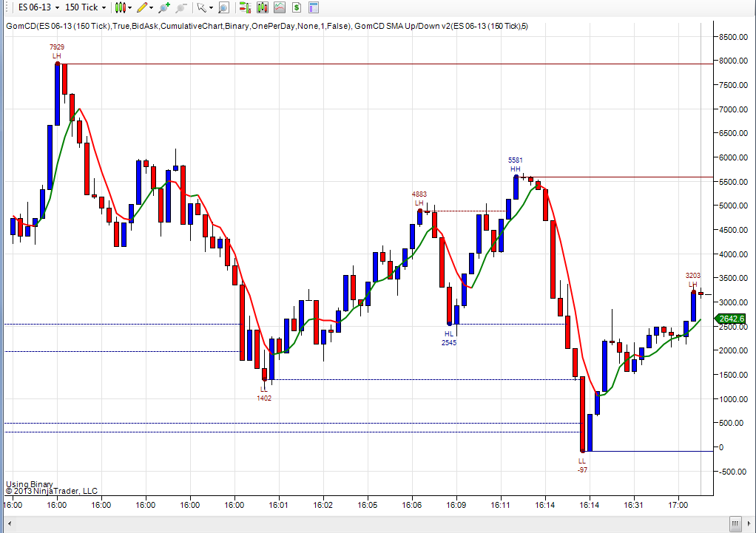This screenshot has width=756, height=533.
Task: Click the horizontal scrollbar thumb grip
Action: click(735, 523)
